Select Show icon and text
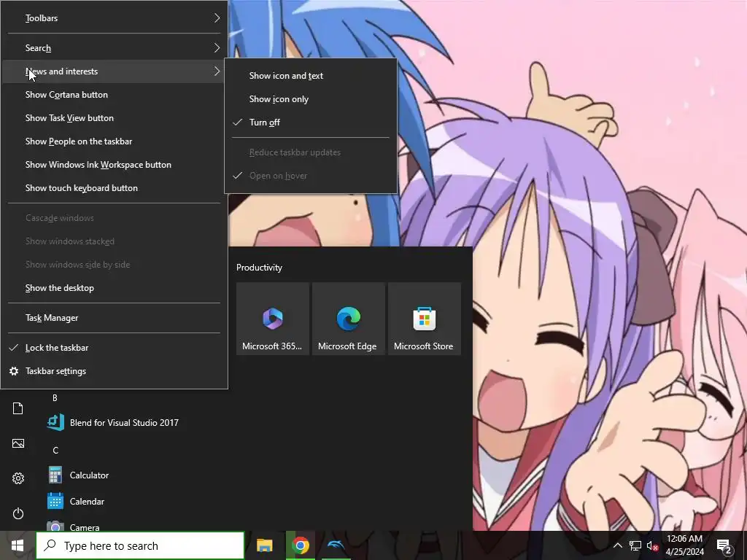Screen dimensions: 747x560 pos(311,76)
